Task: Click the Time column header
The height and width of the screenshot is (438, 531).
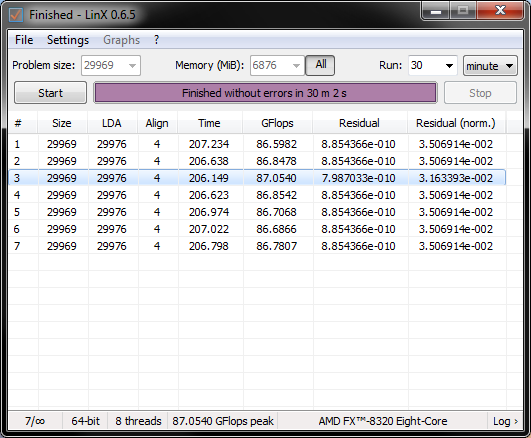Action: (210, 123)
